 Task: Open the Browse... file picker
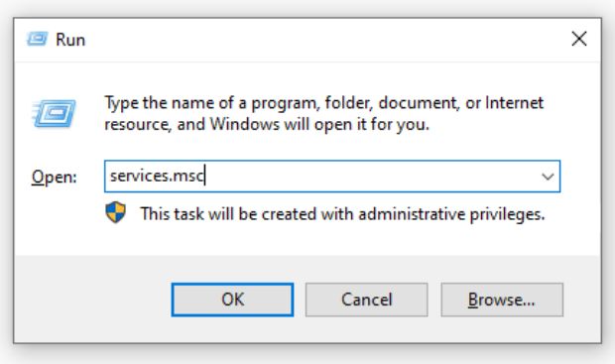[x=502, y=300]
